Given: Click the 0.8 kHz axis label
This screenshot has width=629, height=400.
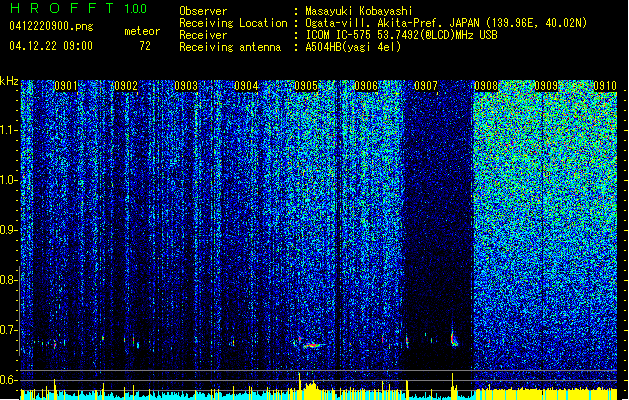Looking at the screenshot, I should pos(9,280).
